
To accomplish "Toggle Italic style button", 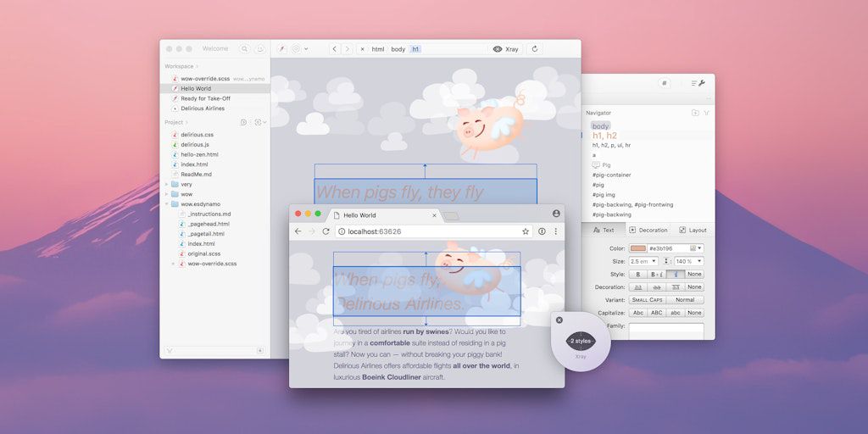I will point(676,274).
